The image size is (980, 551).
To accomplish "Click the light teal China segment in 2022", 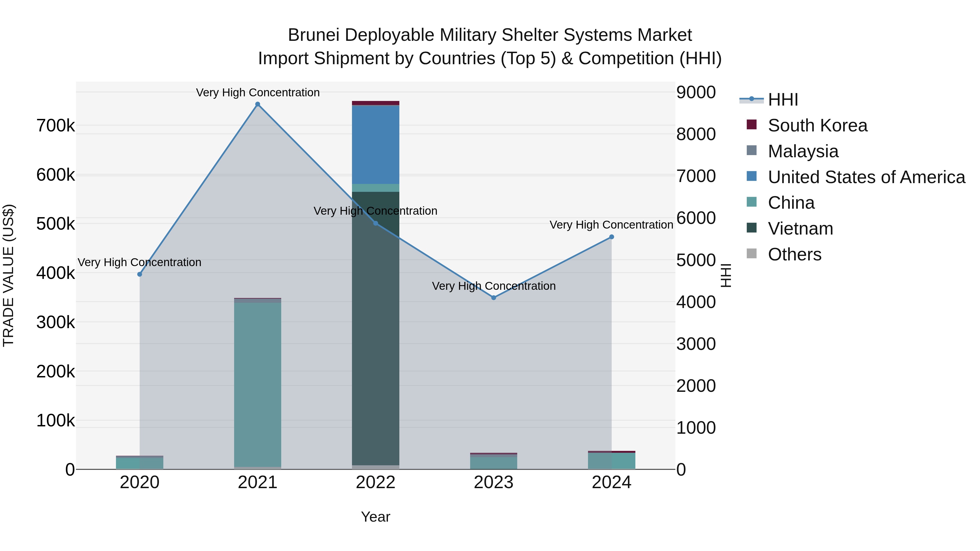I will point(375,188).
